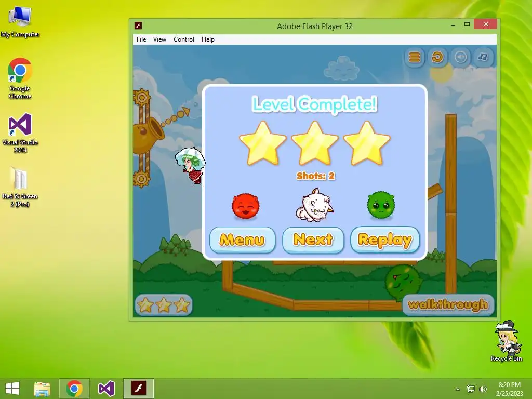
Task: Open the walkthrough link
Action: pos(448,304)
